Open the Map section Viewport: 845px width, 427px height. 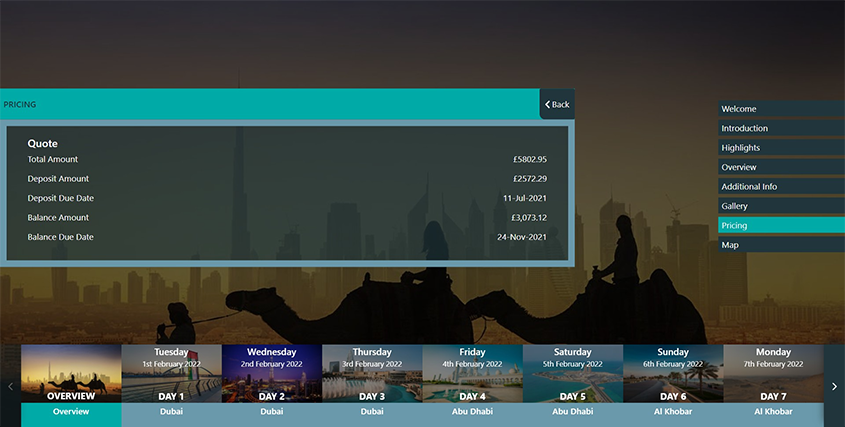pyautogui.click(x=780, y=245)
